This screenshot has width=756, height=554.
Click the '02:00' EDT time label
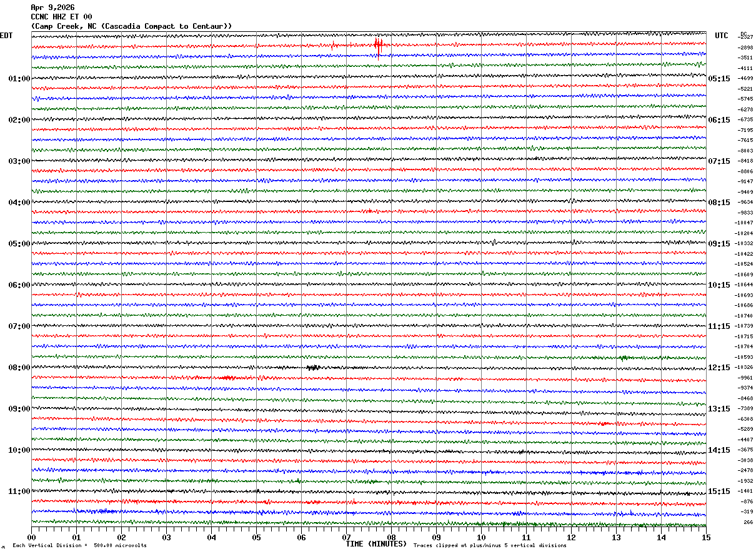[19, 120]
